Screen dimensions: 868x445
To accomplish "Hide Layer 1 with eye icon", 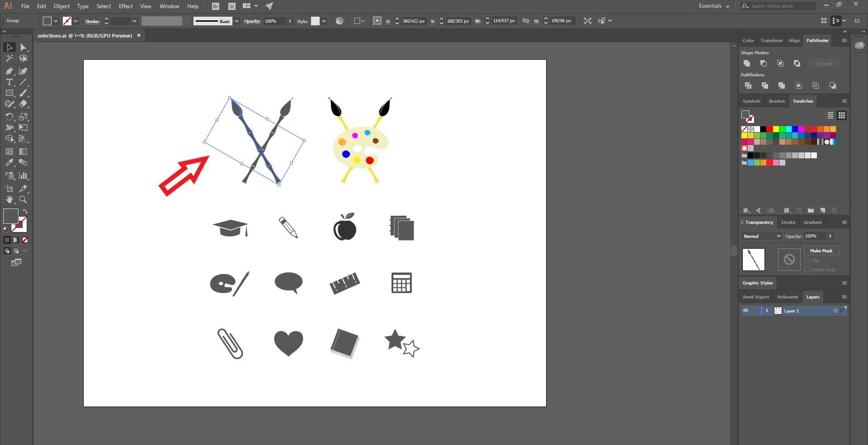I will click(x=746, y=311).
